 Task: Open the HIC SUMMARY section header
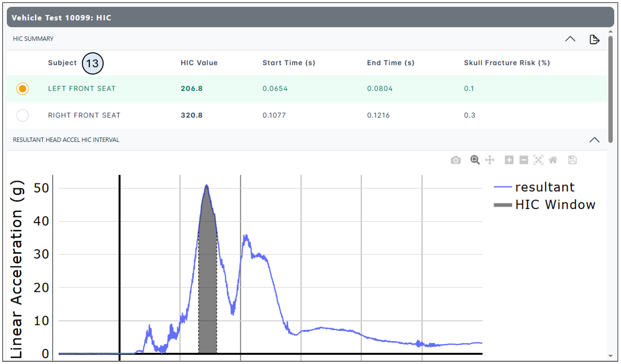pyautogui.click(x=33, y=39)
